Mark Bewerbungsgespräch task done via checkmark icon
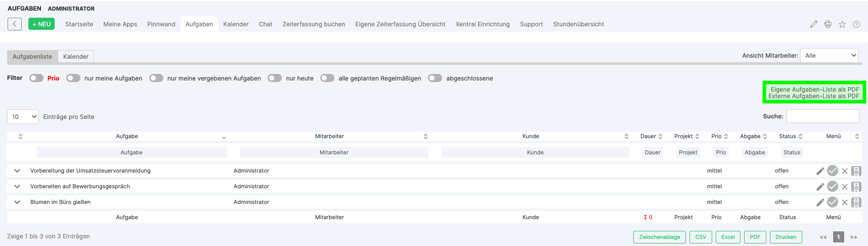The height and width of the screenshot is (246, 868). point(833,186)
